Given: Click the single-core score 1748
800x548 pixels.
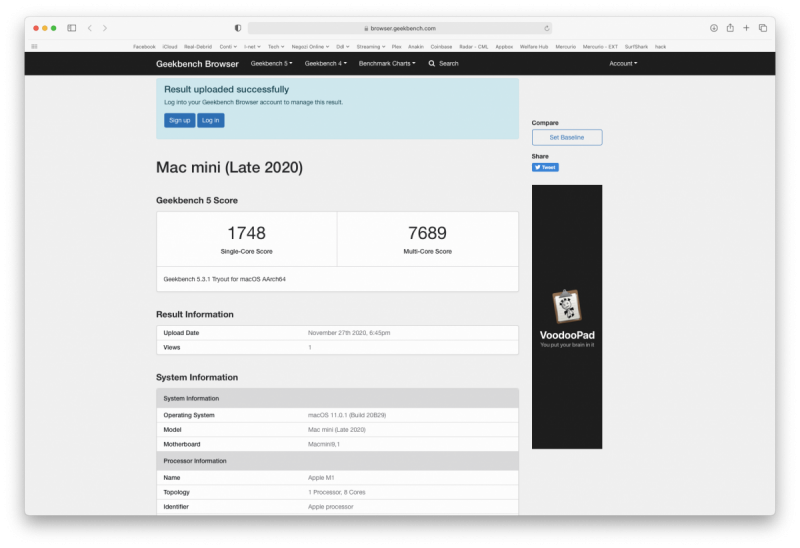Looking at the screenshot, I should point(246,233).
